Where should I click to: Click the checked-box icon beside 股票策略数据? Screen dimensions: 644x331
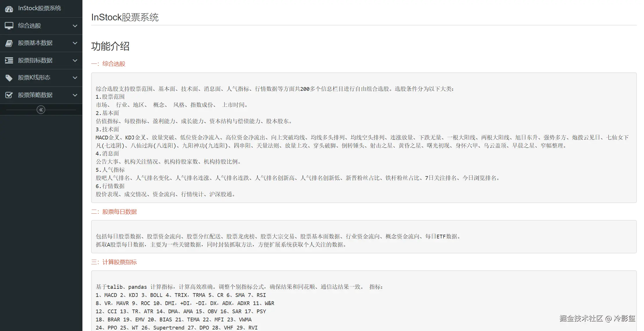click(9, 95)
